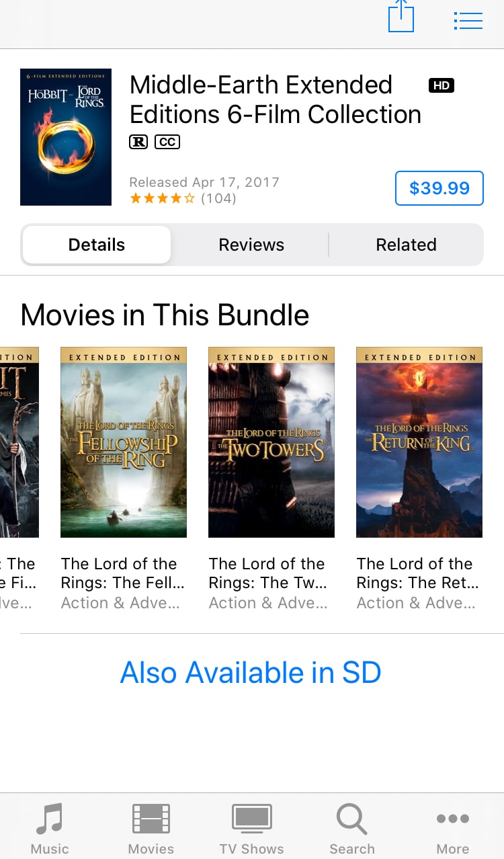Viewport: 504px width, 859px height.
Task: Tap the R rating badge
Action: pyautogui.click(x=138, y=142)
